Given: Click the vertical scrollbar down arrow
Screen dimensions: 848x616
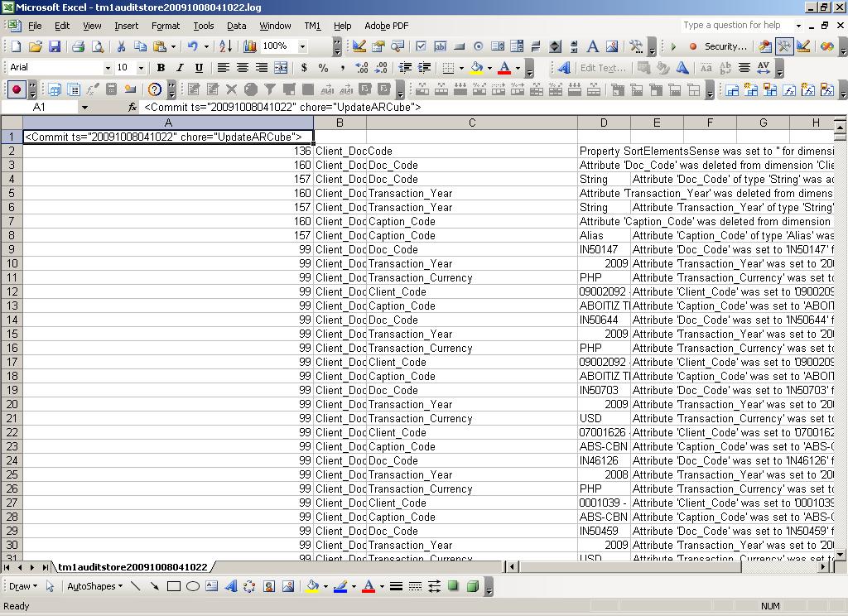Looking at the screenshot, I should pos(840,555).
